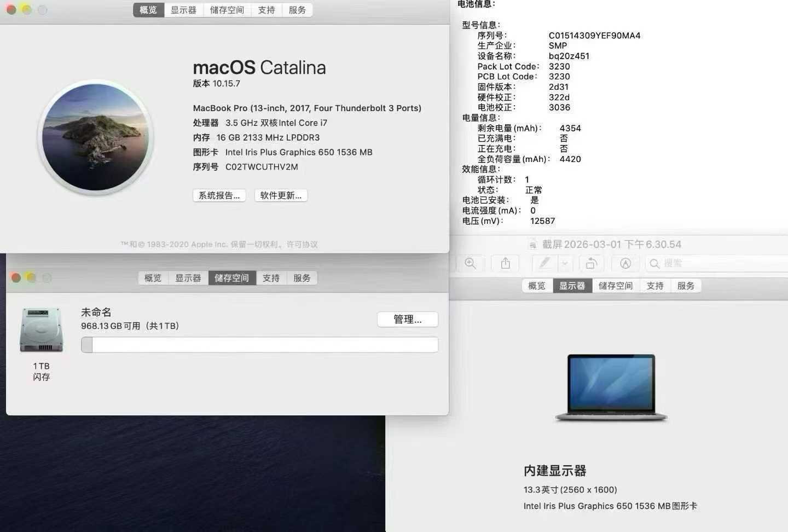This screenshot has height=532, width=788.
Task: Click the search magnifier icon in Preview
Action: 654,264
